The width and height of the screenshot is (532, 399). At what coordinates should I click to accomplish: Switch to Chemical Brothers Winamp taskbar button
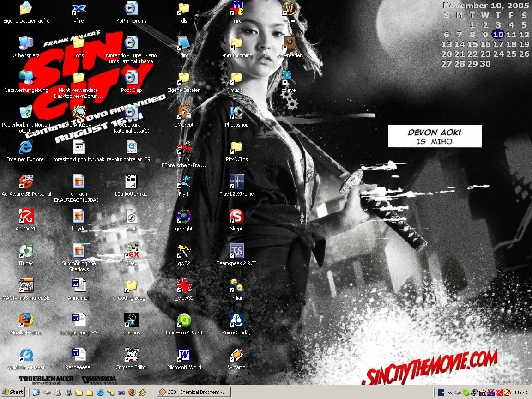tap(194, 392)
